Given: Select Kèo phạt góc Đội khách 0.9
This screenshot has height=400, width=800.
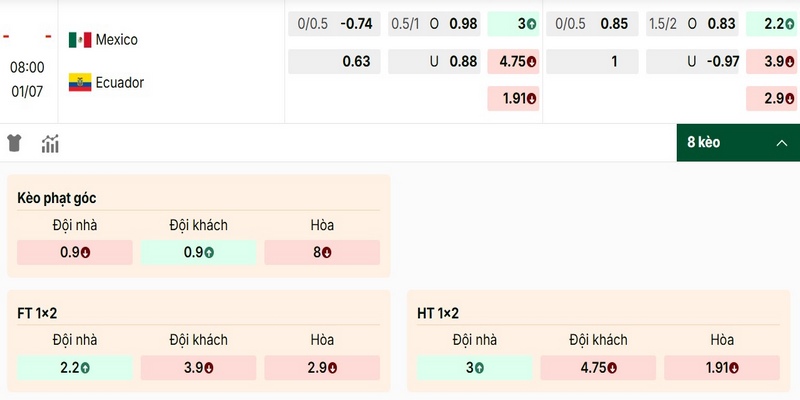Looking at the screenshot, I should click(x=198, y=253).
